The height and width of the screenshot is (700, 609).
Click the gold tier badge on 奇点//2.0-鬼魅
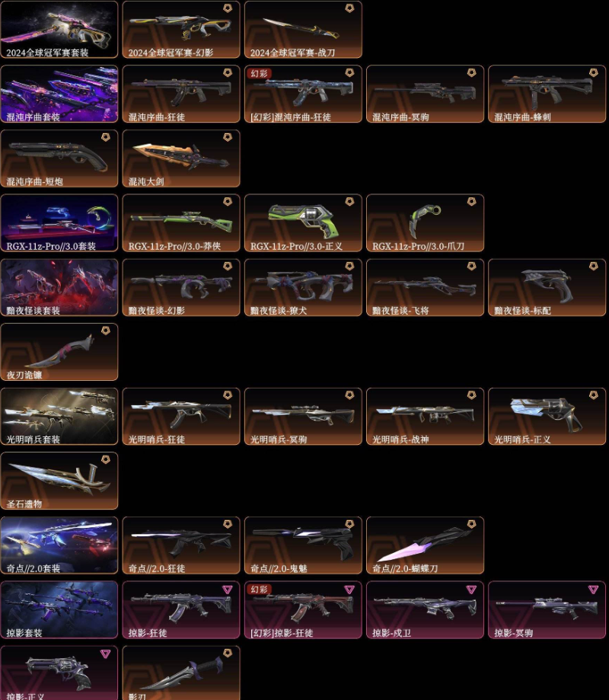click(349, 524)
